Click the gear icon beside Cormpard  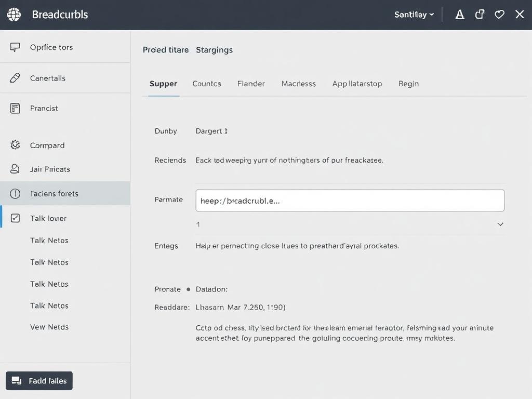15,145
